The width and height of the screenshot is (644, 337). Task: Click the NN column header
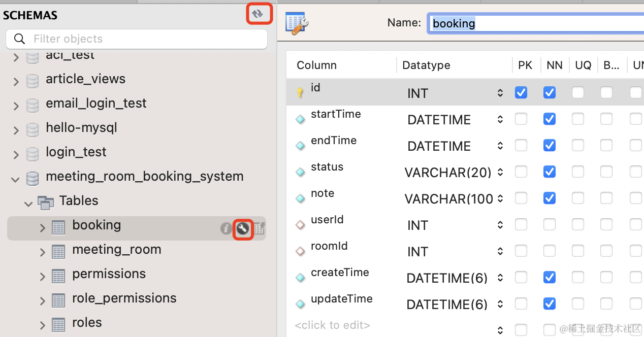[554, 65]
